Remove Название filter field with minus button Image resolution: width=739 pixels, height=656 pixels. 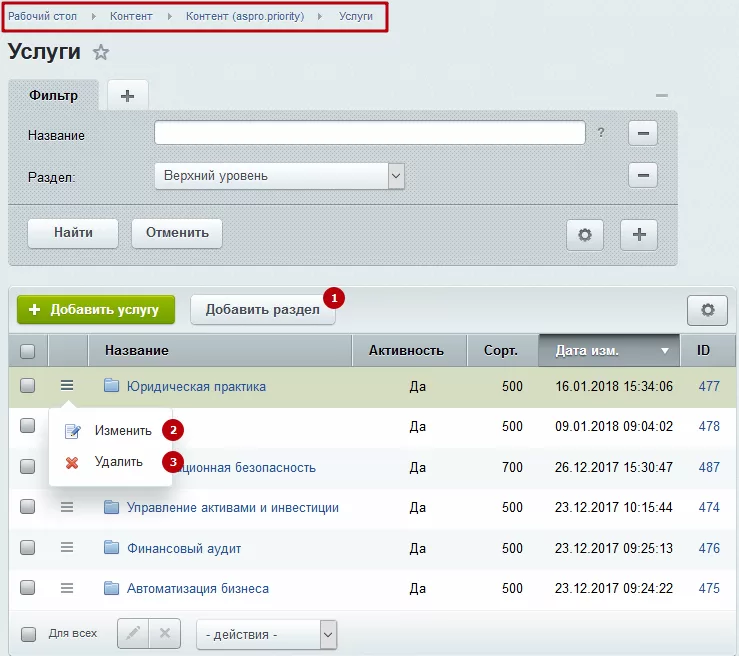pyautogui.click(x=643, y=133)
